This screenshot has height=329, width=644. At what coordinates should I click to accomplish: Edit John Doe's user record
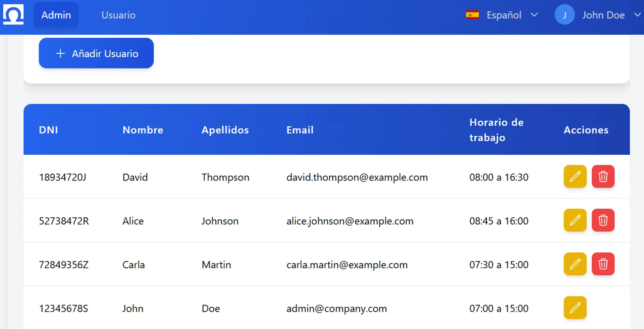[x=575, y=308]
